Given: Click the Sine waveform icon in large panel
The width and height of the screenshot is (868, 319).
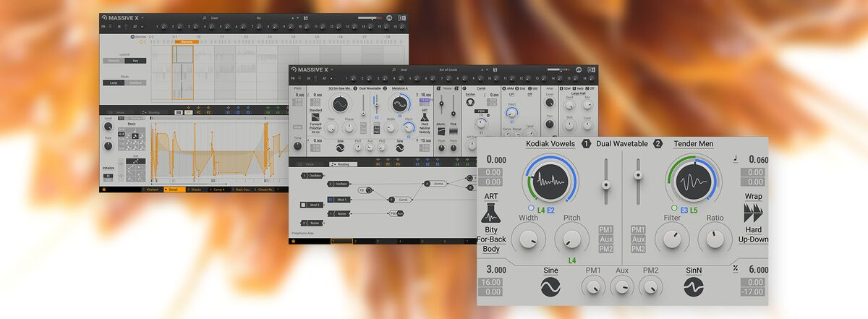Looking at the screenshot, I should coord(551,286).
